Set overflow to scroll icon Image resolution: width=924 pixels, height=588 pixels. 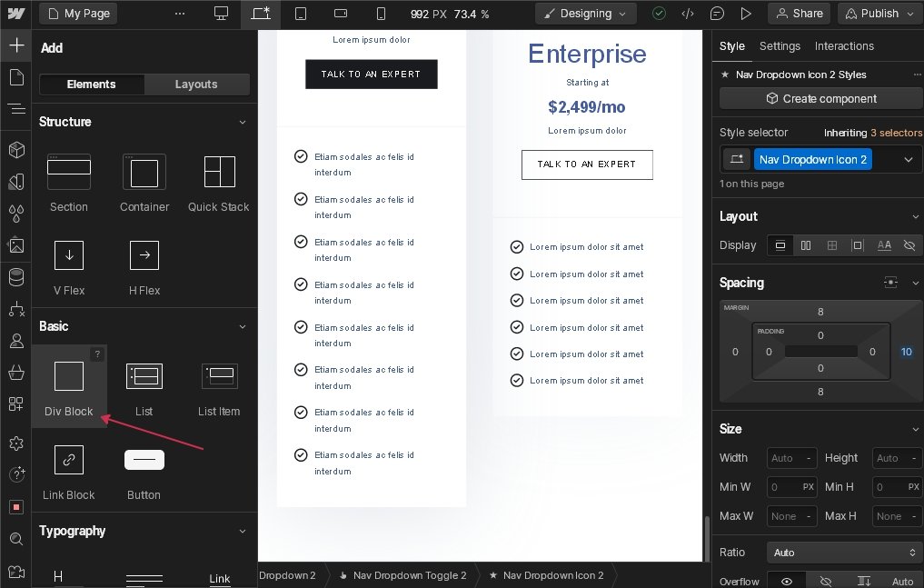(864, 582)
